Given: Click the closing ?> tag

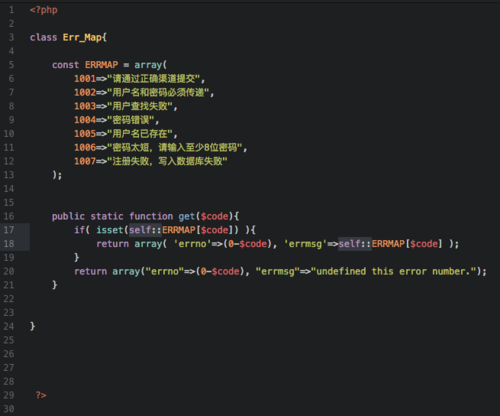Looking at the screenshot, I should (41, 395).
